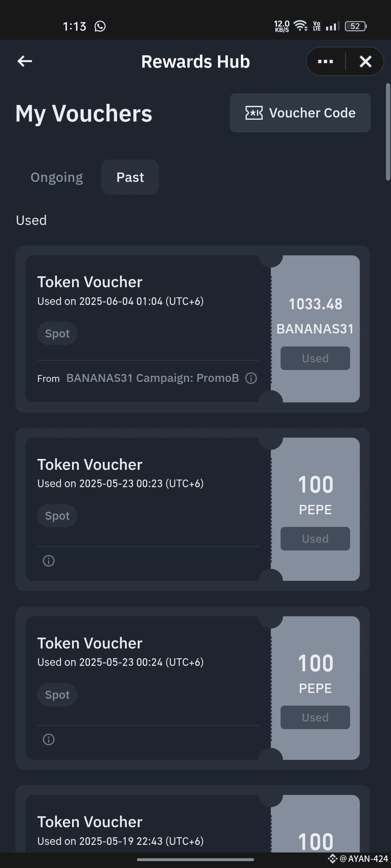The height and width of the screenshot is (868, 391).
Task: Tap Used button on 00:23 PEPE voucher
Action: click(x=315, y=539)
